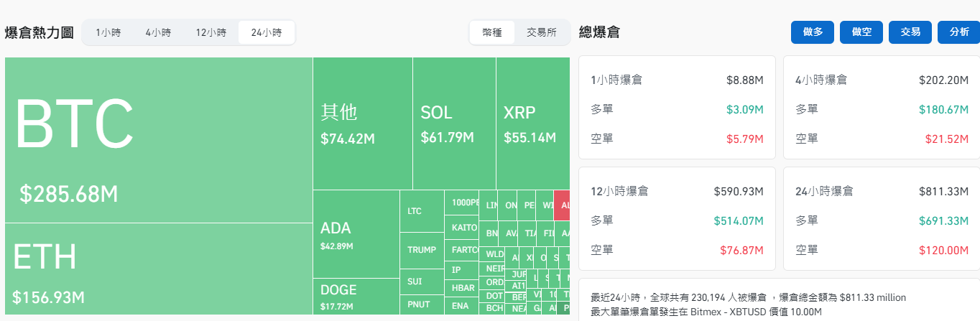Click the 總爆倉 heading
The height and width of the screenshot is (321, 980).
tap(599, 32)
